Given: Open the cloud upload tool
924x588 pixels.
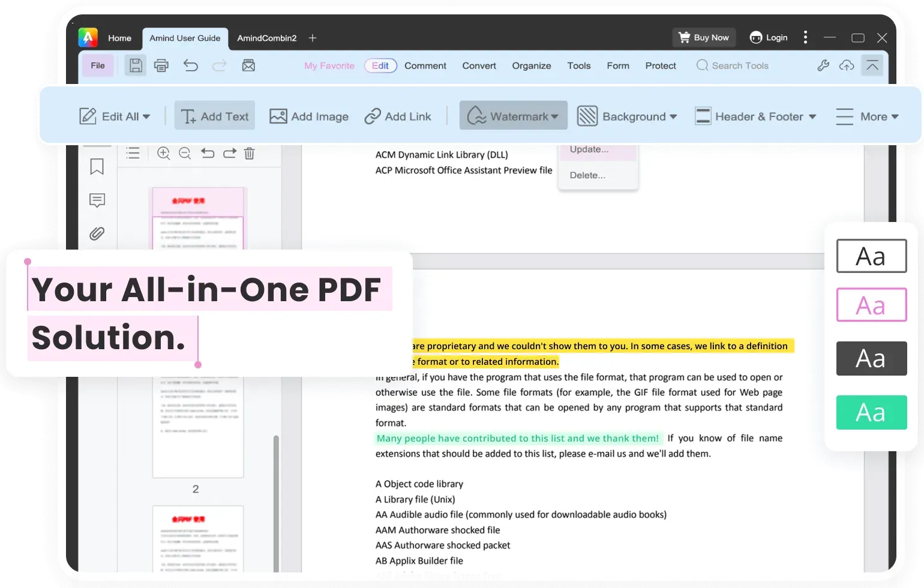Looking at the screenshot, I should tap(847, 65).
